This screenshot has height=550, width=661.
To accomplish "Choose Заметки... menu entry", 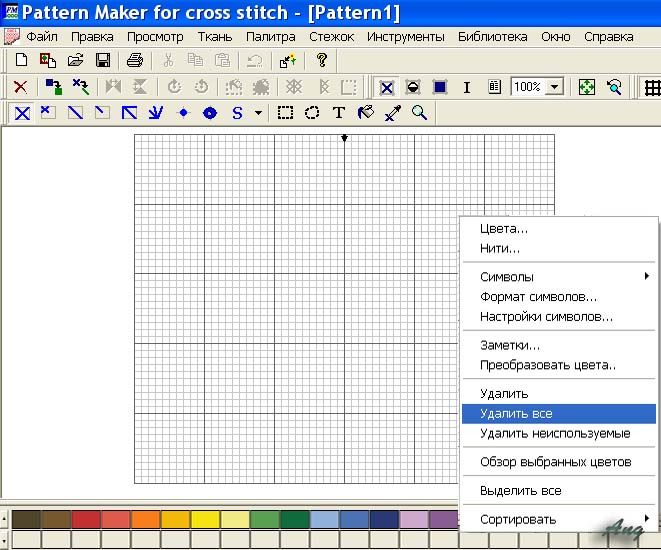I will (x=559, y=345).
